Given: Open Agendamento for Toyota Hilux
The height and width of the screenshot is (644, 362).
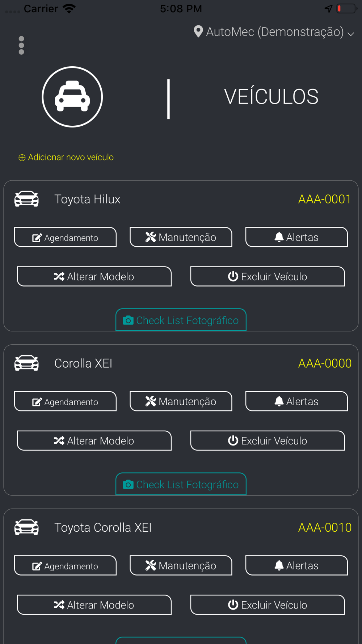Looking at the screenshot, I should pos(65,237).
